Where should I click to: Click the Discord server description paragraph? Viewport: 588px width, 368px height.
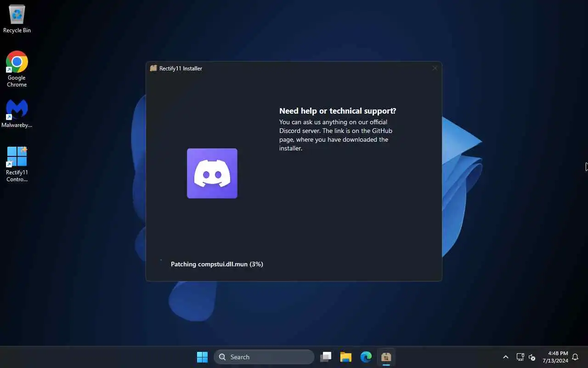click(x=336, y=135)
